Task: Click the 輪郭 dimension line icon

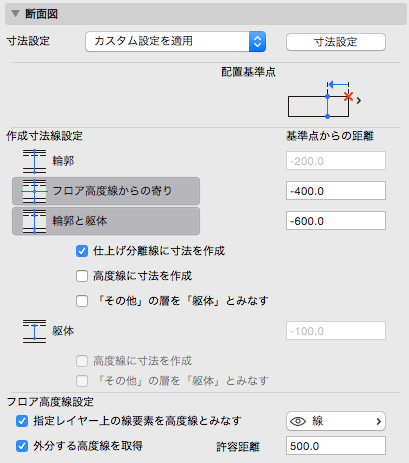Action: [34, 161]
